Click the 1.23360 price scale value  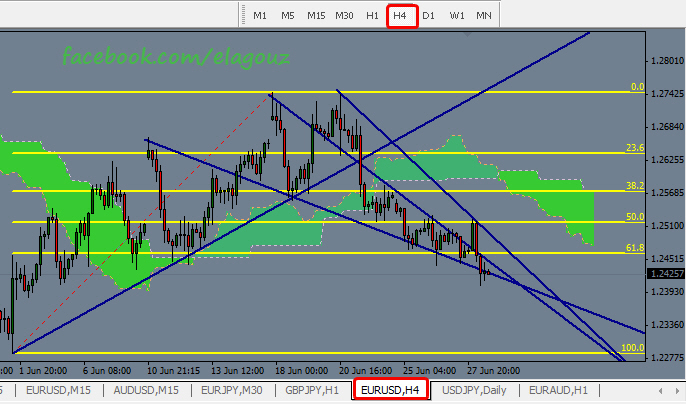point(667,325)
